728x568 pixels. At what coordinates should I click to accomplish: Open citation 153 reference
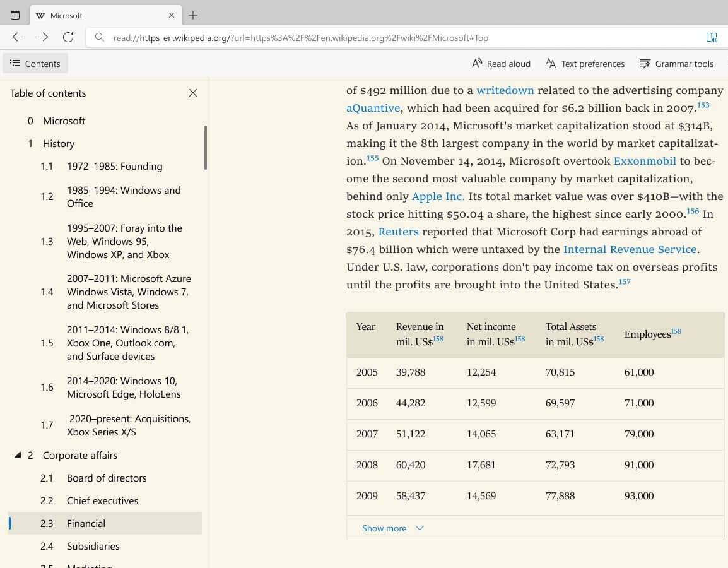(703, 105)
